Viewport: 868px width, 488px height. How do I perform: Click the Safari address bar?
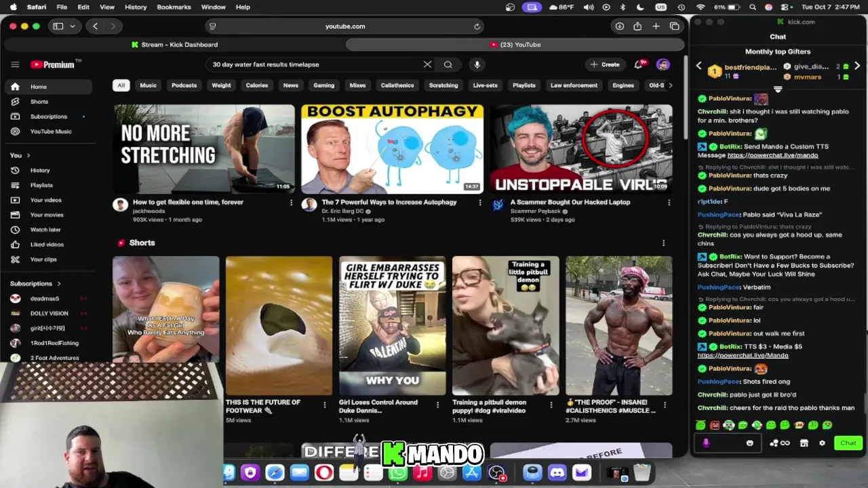[x=345, y=26]
